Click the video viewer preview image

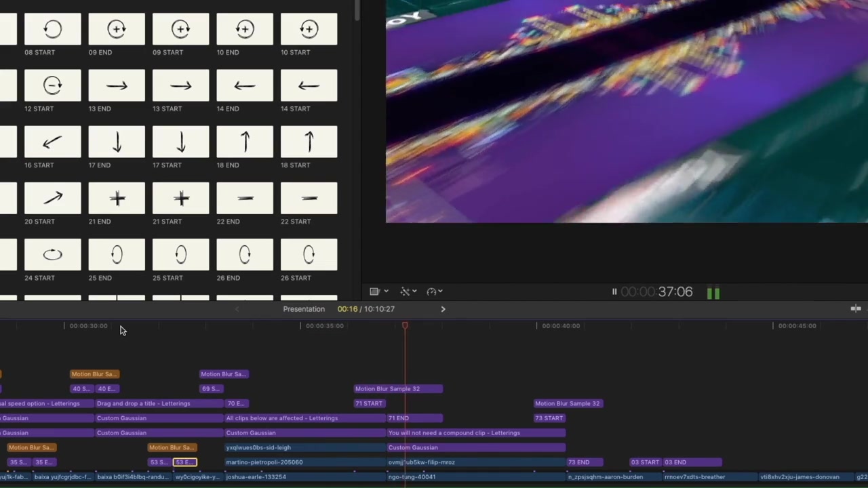tap(627, 111)
